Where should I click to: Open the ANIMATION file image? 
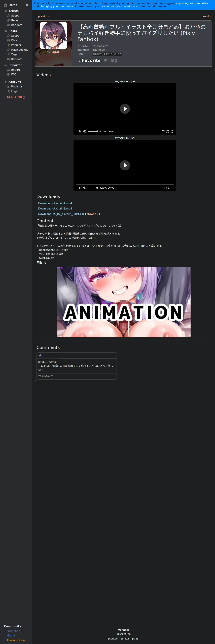[x=123, y=302]
